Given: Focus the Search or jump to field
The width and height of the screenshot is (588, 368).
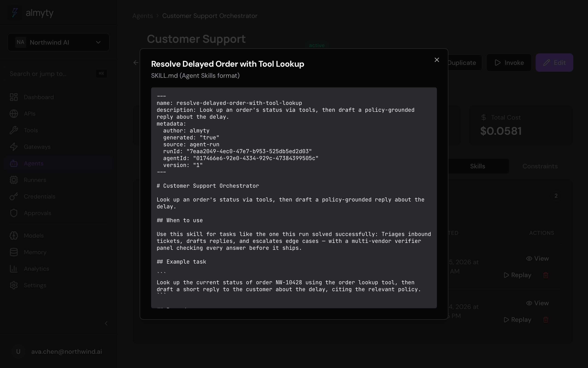Looking at the screenshot, I should click(59, 74).
